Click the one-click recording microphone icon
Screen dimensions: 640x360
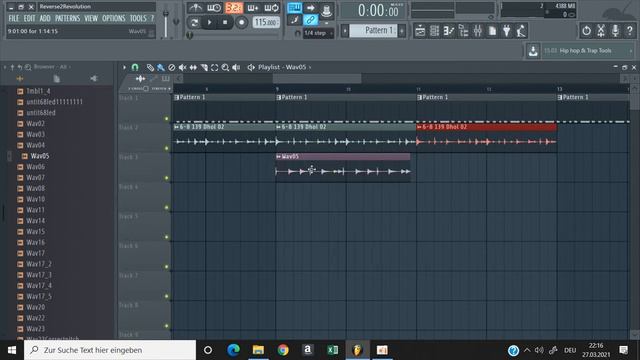click(x=615, y=31)
